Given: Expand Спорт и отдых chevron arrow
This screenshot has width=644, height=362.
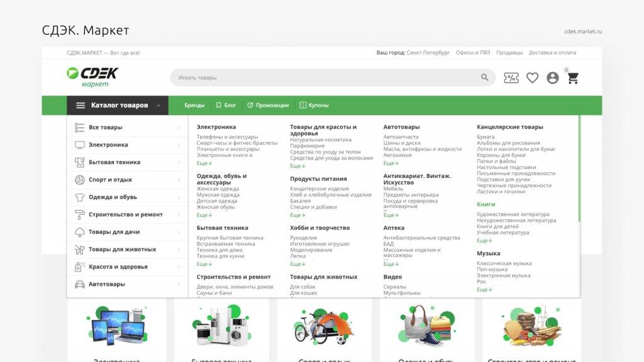Looking at the screenshot, I should [179, 180].
